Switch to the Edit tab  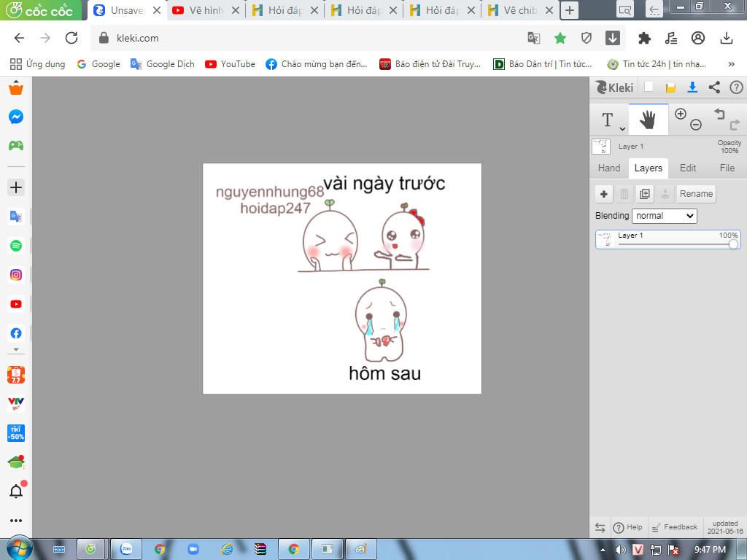tap(687, 168)
